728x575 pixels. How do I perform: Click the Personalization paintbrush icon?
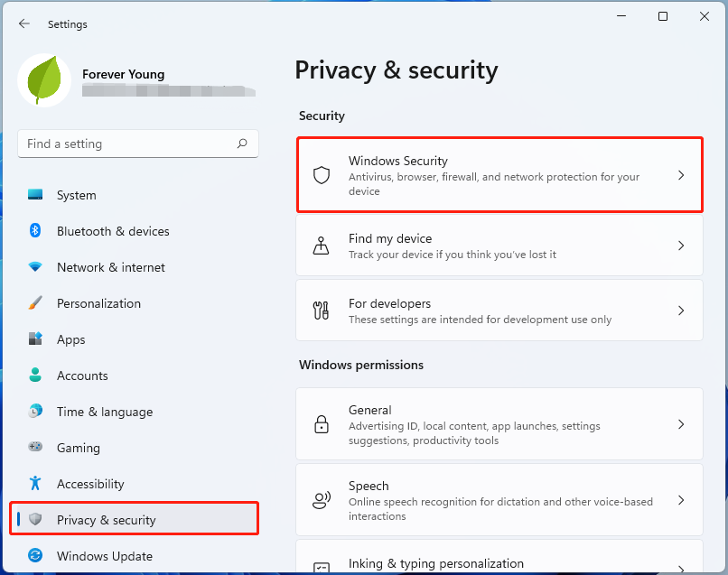coord(35,303)
